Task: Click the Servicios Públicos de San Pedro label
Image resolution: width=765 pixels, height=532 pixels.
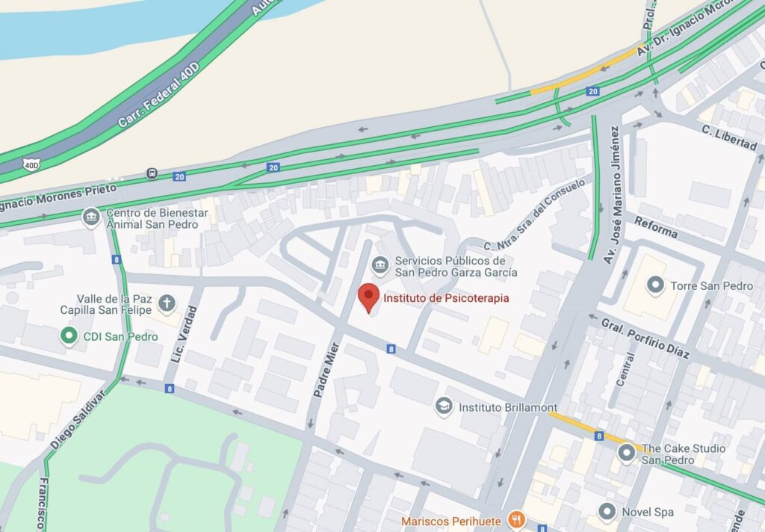Action: click(x=456, y=267)
